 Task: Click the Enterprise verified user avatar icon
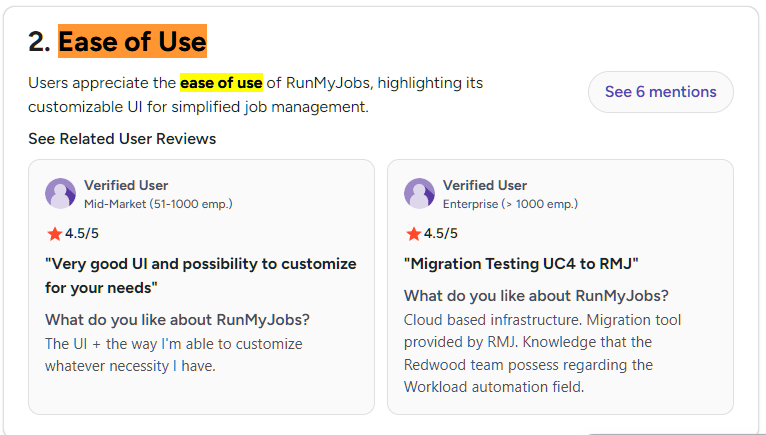[420, 194]
